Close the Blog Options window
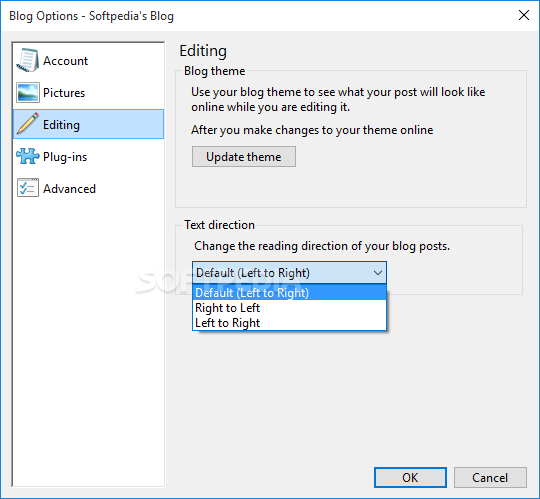This screenshot has width=540, height=499. point(524,15)
